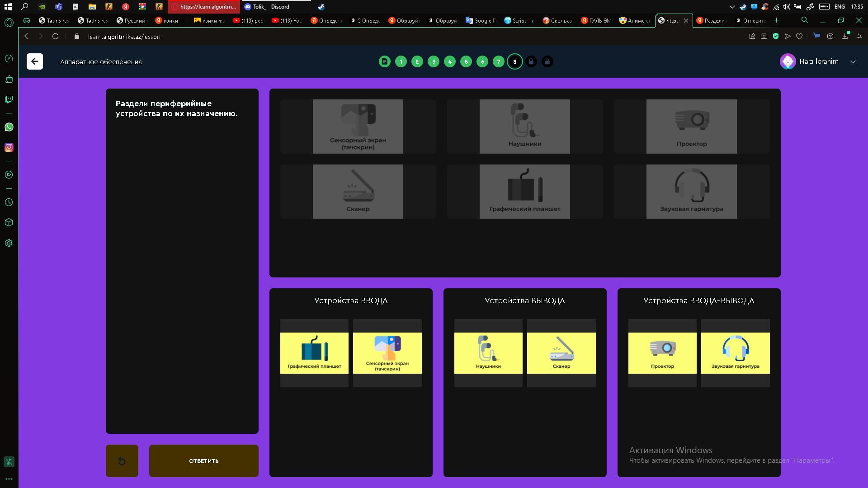Go to lesson step 3
The width and height of the screenshot is (868, 488).
point(433,61)
